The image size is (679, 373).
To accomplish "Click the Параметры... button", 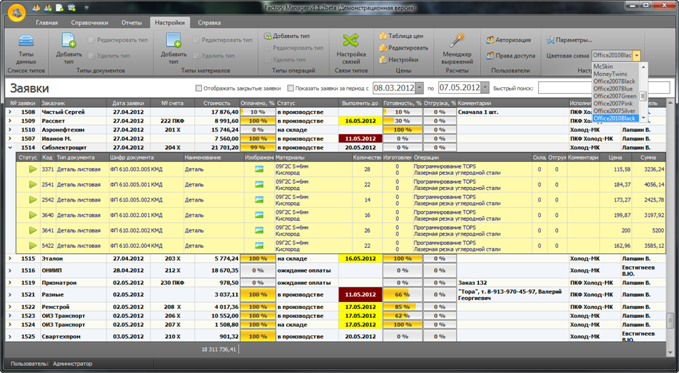I will 569,40.
